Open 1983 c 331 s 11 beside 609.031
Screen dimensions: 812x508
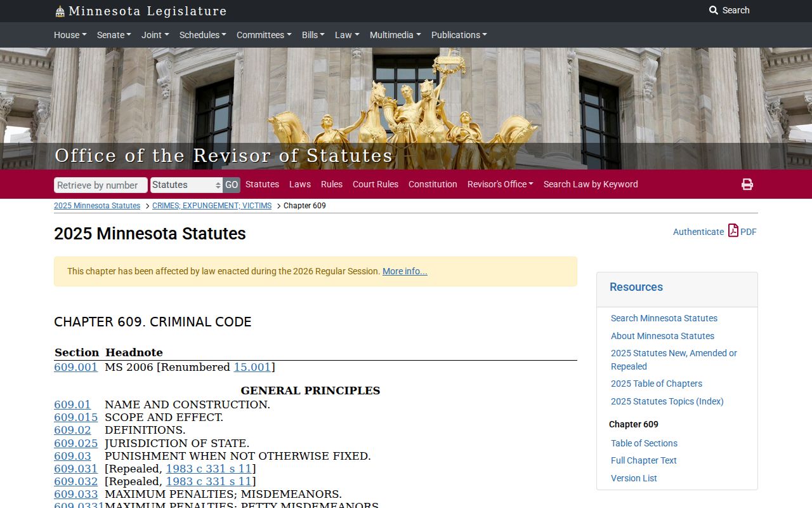(x=209, y=469)
